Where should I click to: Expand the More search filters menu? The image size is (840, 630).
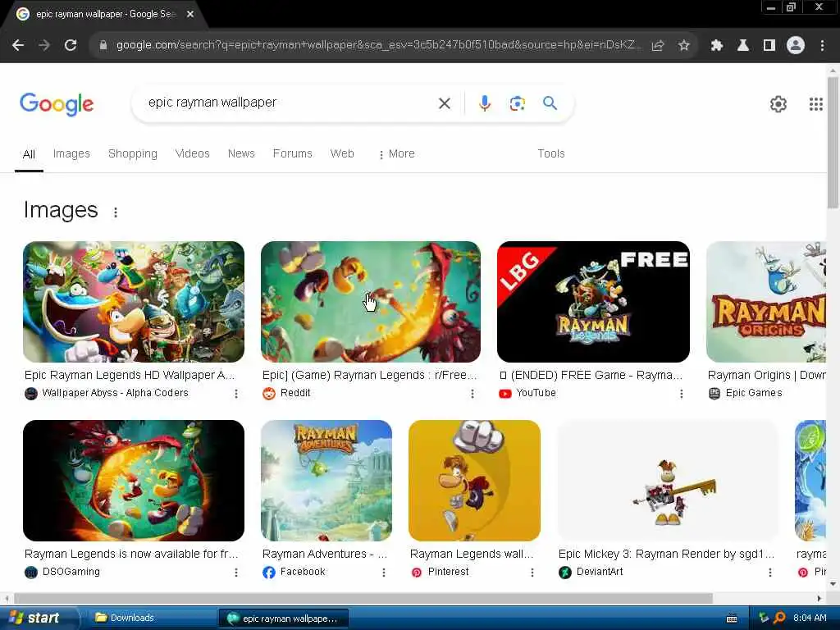(x=396, y=153)
